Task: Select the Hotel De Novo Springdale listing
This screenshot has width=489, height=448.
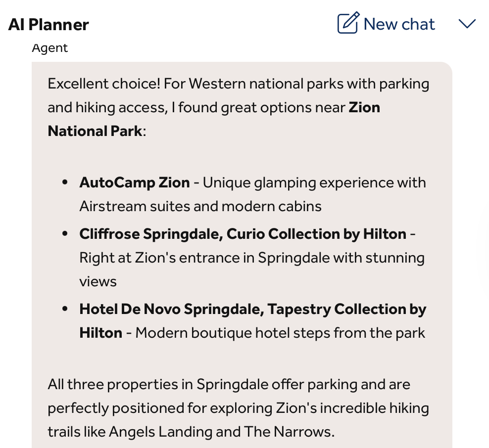Action: click(252, 309)
